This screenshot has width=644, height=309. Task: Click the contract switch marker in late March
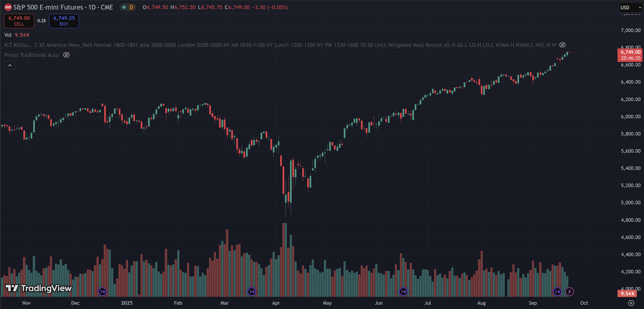(x=252, y=292)
